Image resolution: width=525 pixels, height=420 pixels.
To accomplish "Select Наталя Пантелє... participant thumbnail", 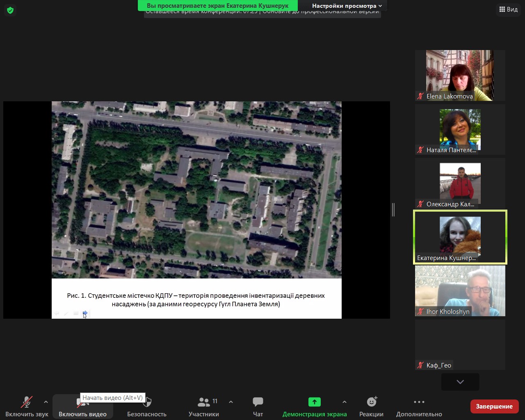I will pos(460,130).
